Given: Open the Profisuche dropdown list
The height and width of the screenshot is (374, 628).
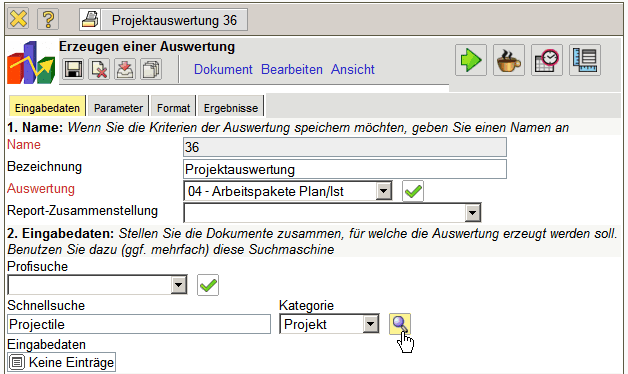Looking at the screenshot, I should point(179,285).
